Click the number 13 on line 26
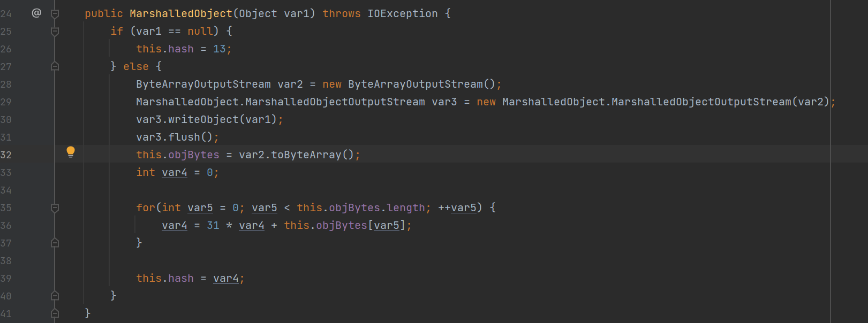The width and height of the screenshot is (868, 323). tap(220, 49)
